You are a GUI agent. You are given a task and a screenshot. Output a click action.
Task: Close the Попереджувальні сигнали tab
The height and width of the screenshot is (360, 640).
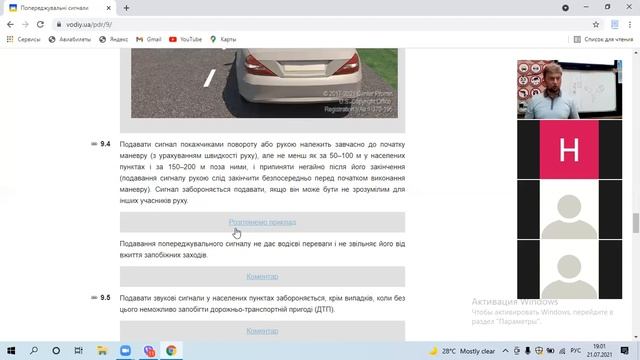pos(109,8)
